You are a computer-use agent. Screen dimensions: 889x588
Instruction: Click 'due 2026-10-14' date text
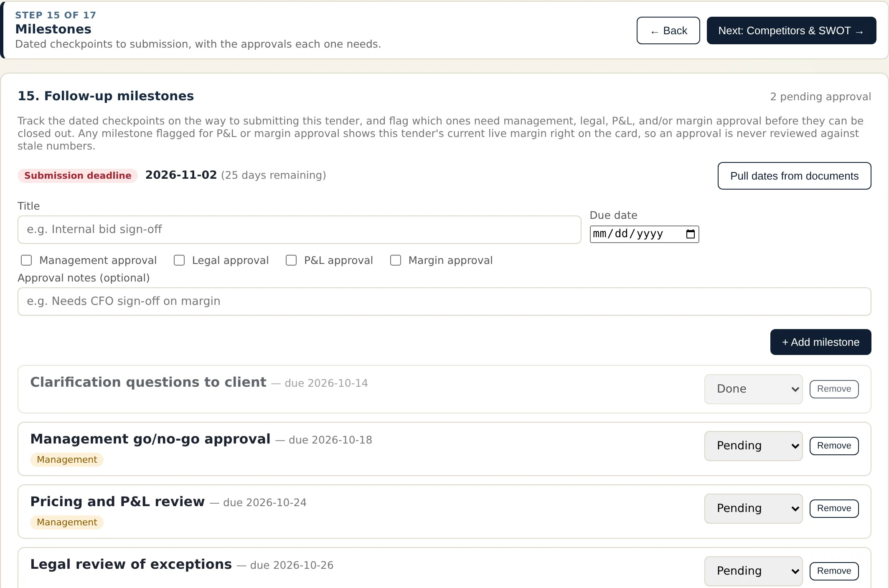[x=326, y=383]
